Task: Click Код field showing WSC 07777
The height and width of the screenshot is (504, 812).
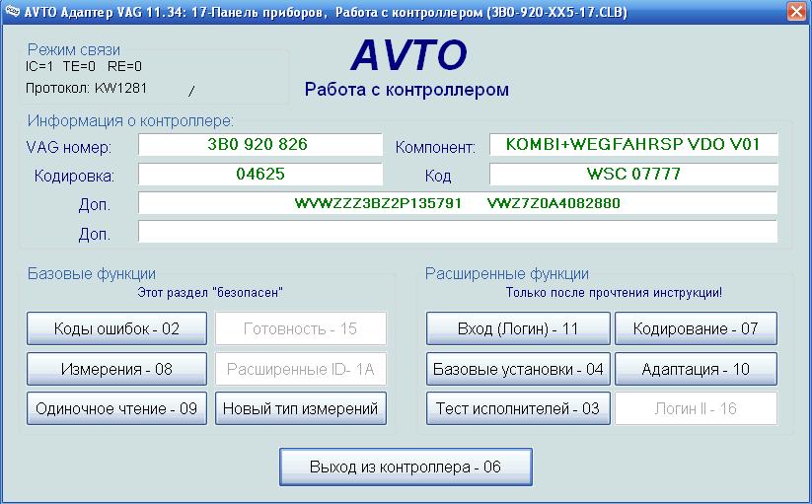Action: point(633,174)
